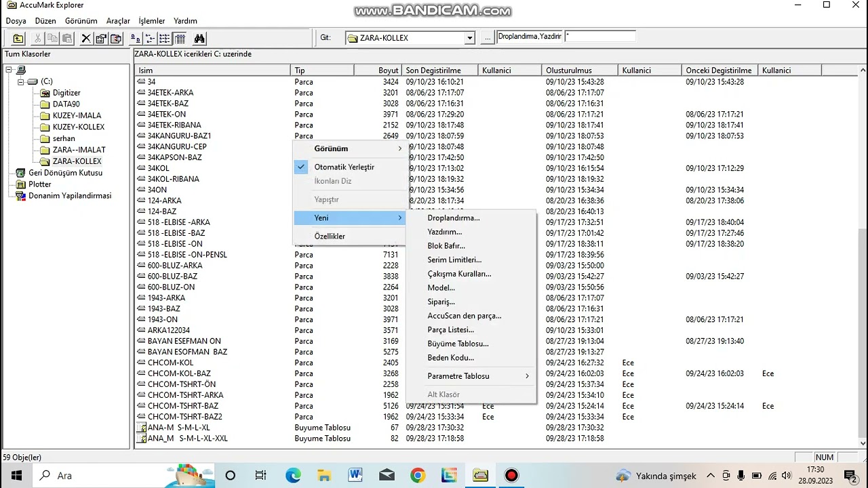Image resolution: width=868 pixels, height=488 pixels.
Task: Sort by Olusturulmus column header
Action: pyautogui.click(x=580, y=70)
